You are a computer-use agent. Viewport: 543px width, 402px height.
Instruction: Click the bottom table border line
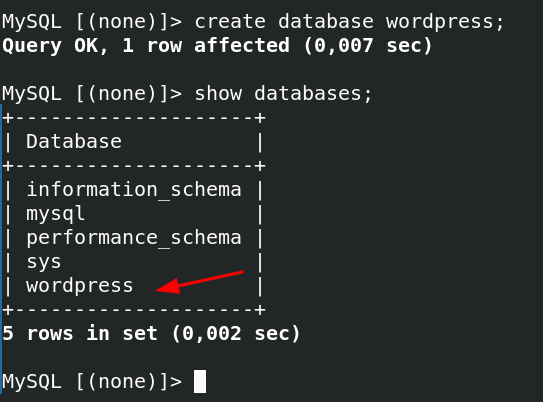pos(134,310)
